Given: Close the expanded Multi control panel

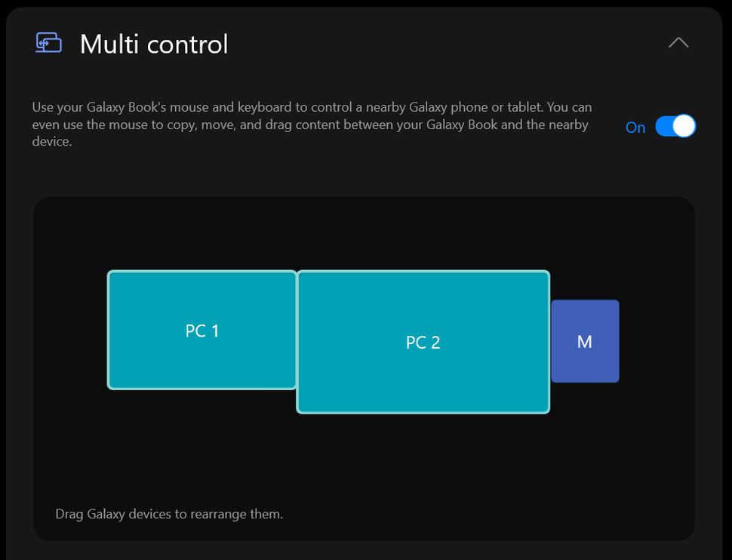Looking at the screenshot, I should (678, 43).
